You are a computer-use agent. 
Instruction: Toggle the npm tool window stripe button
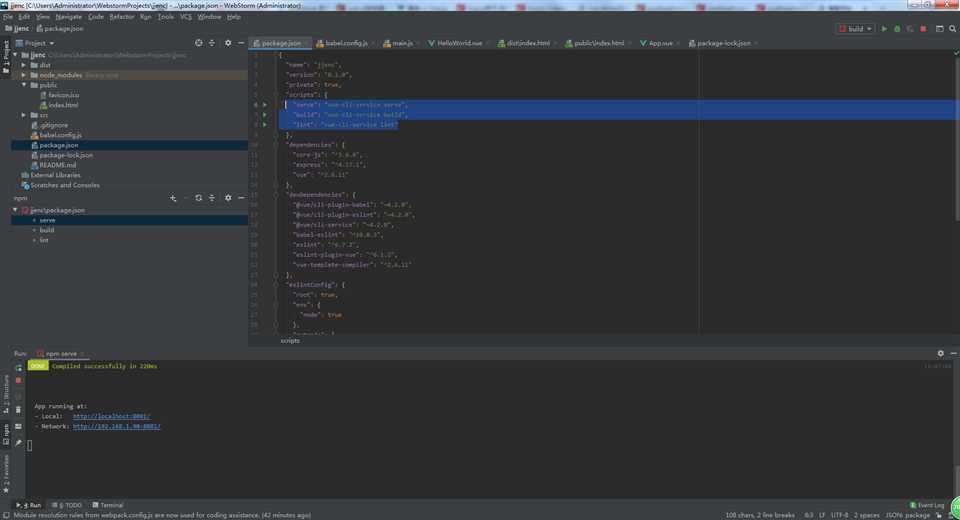click(6, 434)
